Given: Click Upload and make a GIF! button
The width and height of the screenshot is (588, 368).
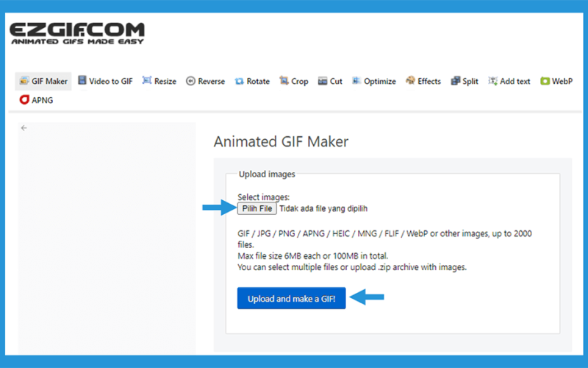Looking at the screenshot, I should 291,298.
